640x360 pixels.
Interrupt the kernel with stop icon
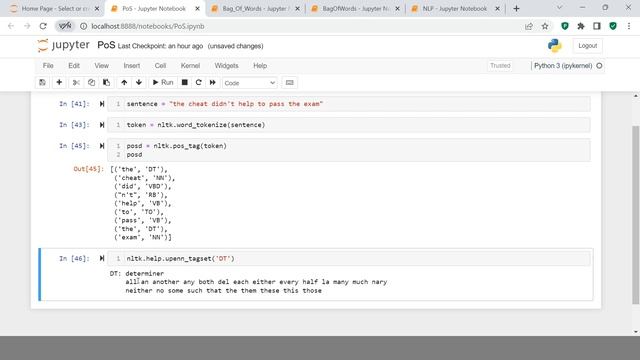[184, 82]
